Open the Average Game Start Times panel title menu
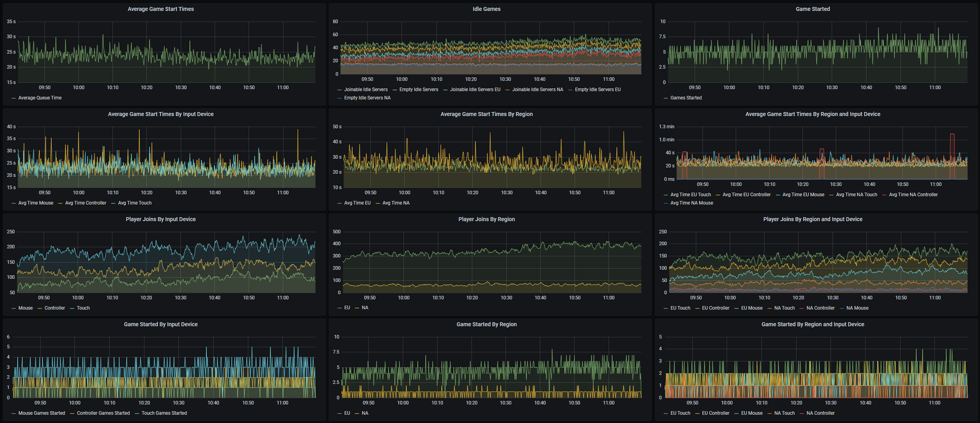The width and height of the screenshot is (980, 423). click(161, 9)
